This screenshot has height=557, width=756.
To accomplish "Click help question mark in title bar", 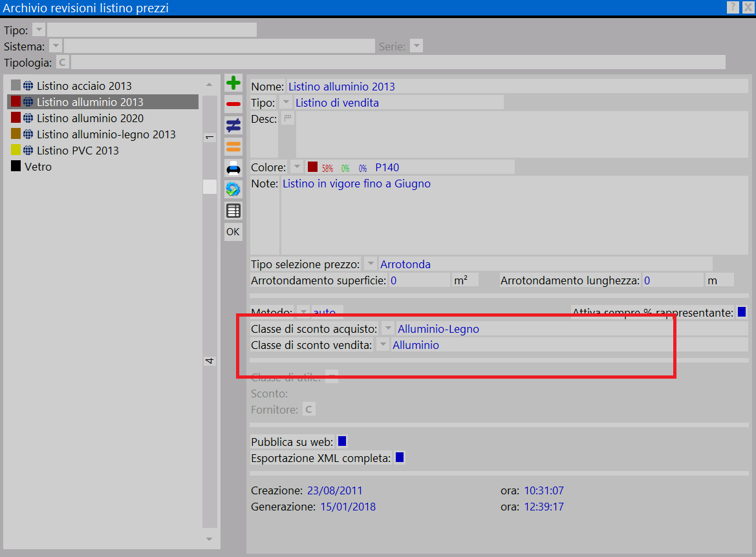I will pyautogui.click(x=732, y=7).
